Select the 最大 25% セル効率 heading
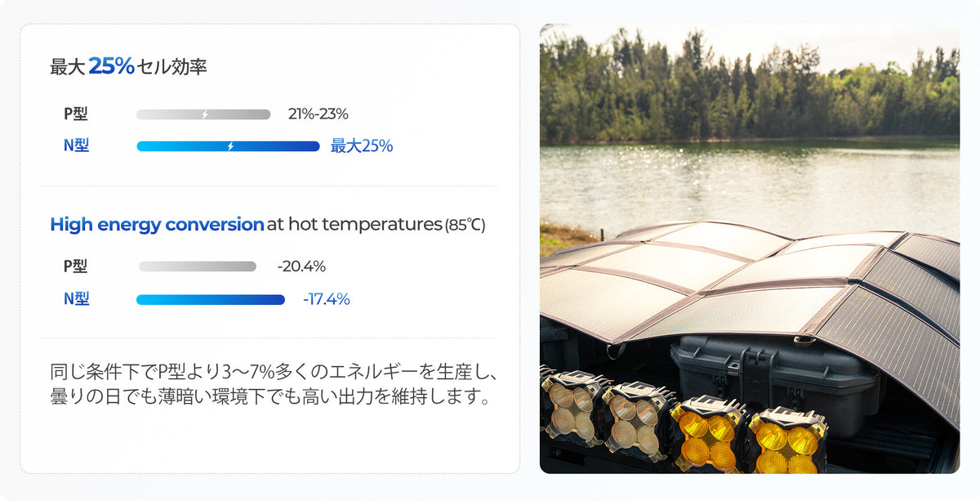 click(x=128, y=66)
